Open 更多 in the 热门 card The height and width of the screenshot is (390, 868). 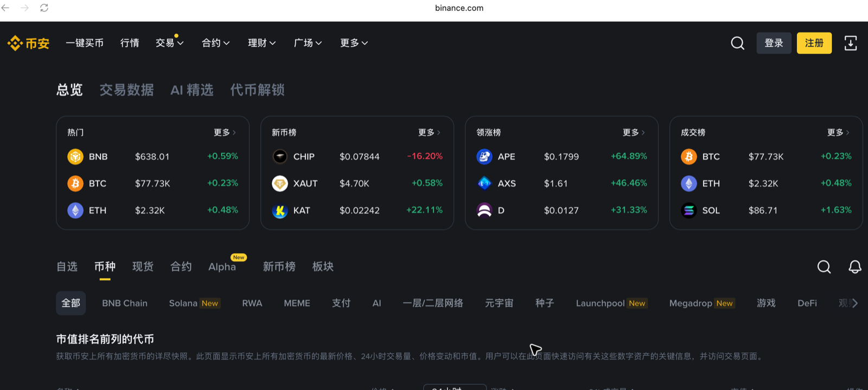pos(225,132)
